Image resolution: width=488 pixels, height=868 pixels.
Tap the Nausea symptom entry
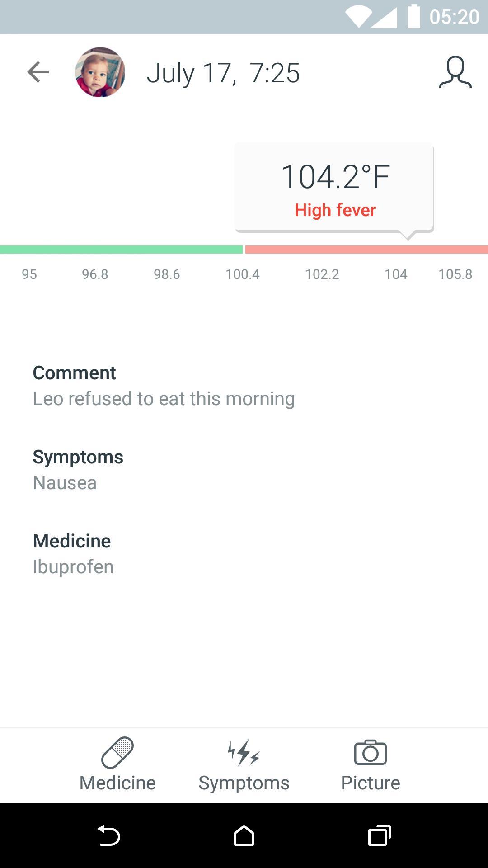[65, 483]
